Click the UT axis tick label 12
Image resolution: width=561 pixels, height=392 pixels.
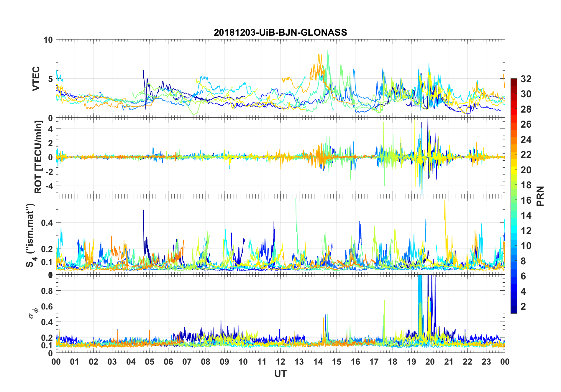click(x=280, y=362)
